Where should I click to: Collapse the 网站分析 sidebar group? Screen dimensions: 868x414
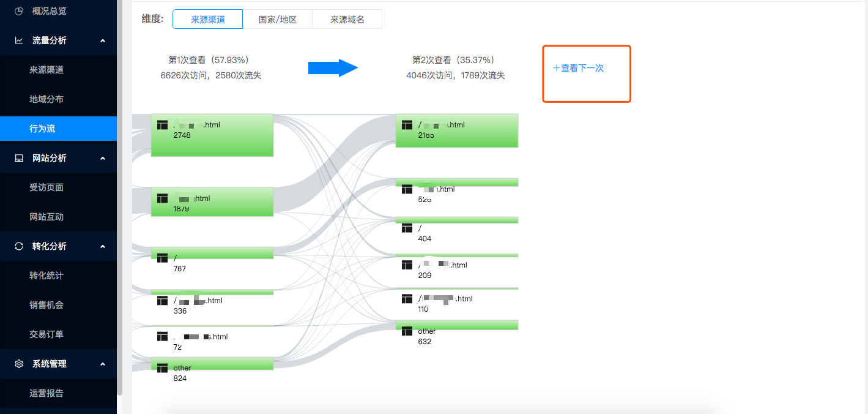click(103, 158)
